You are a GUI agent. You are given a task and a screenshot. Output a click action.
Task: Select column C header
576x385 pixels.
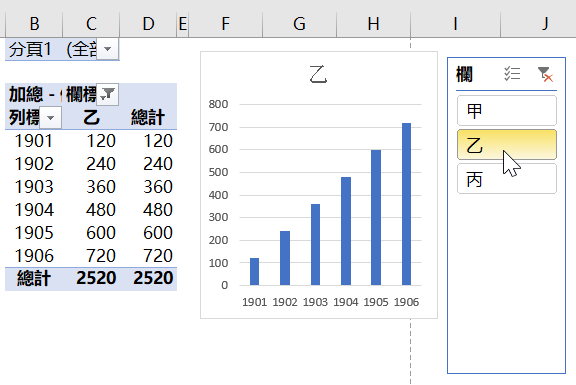pos(91,24)
